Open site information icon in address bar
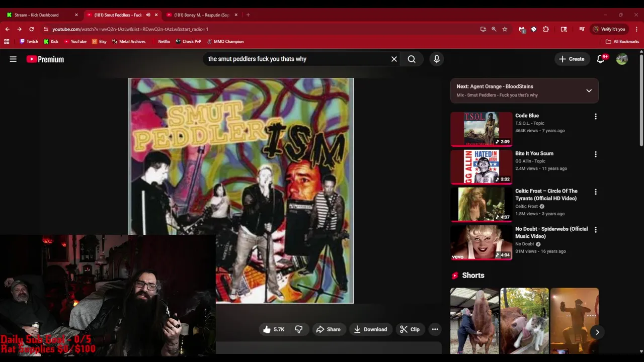Viewport: 644px width, 362px height. click(46, 29)
